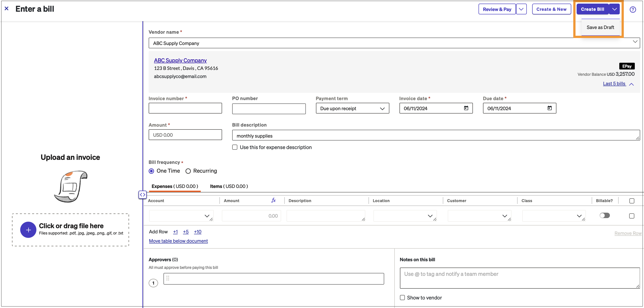Open the expense row Account dropdown
Viewport: 644px width, 308px height.
point(181,216)
